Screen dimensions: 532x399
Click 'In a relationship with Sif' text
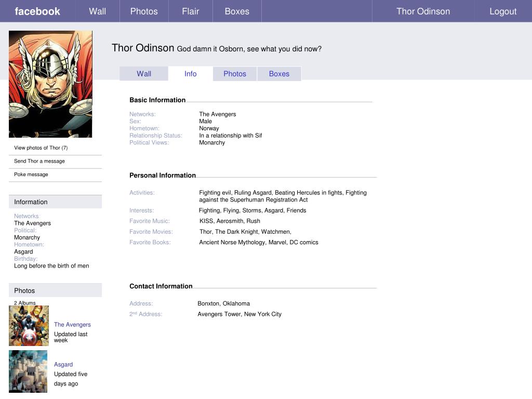pos(230,136)
